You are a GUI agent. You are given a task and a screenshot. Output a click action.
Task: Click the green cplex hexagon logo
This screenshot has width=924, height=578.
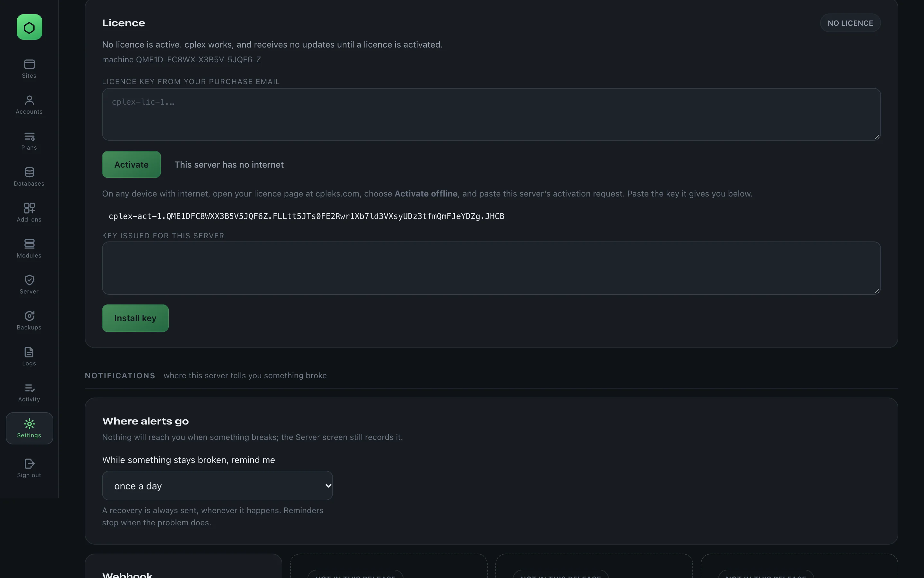[30, 27]
